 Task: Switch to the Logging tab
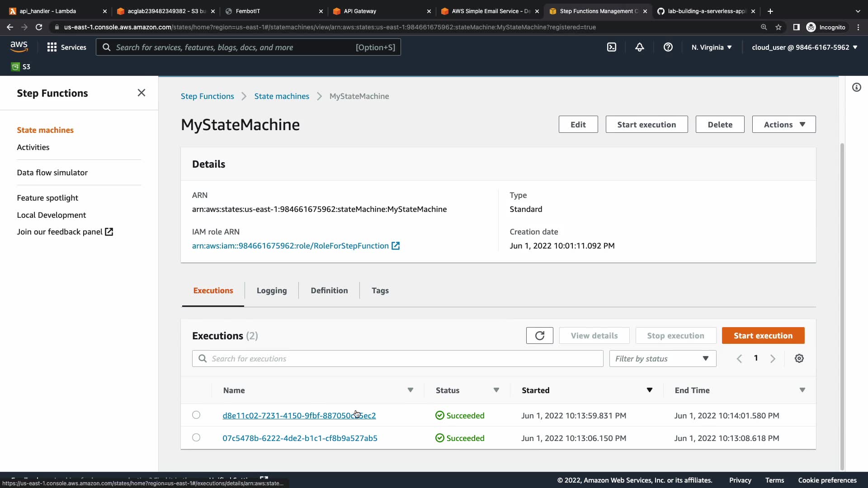tap(271, 291)
